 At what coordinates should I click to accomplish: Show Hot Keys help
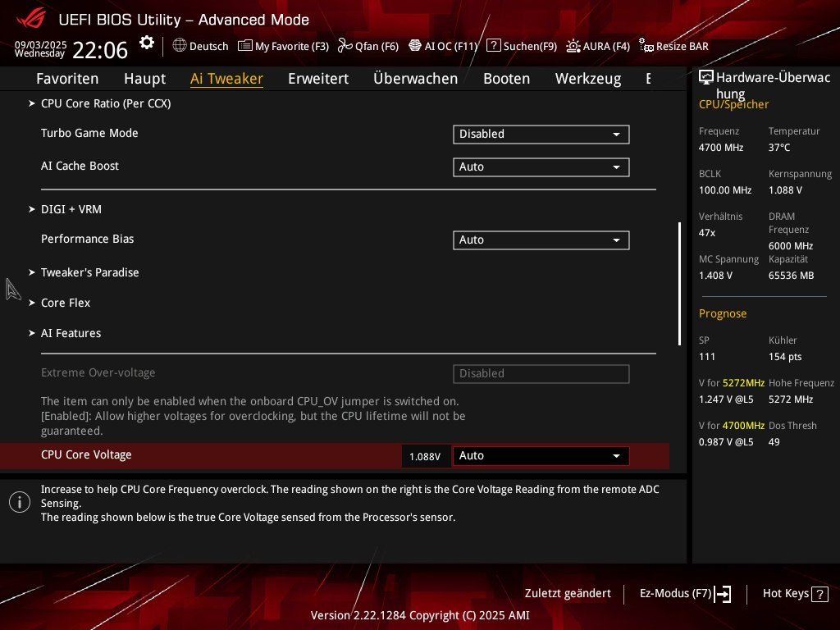[796, 594]
